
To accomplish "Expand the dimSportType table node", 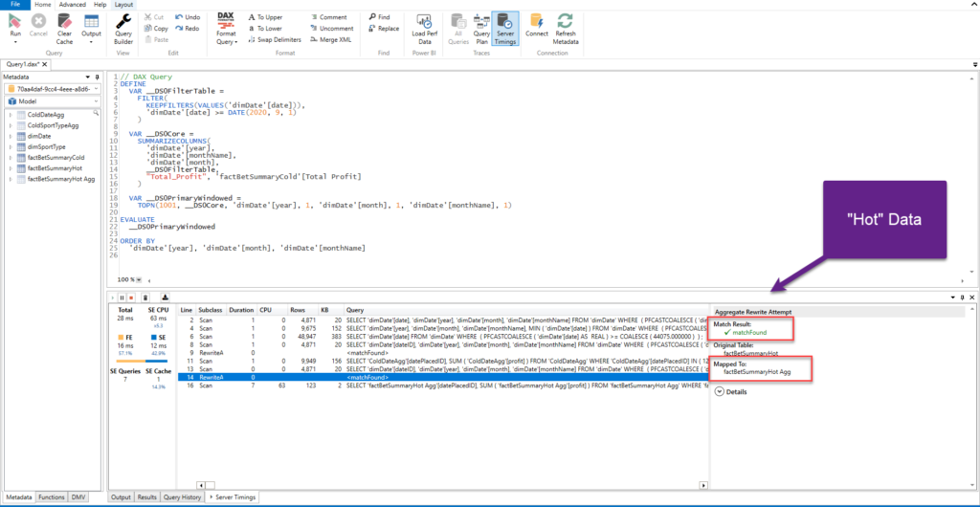I will coord(10,146).
